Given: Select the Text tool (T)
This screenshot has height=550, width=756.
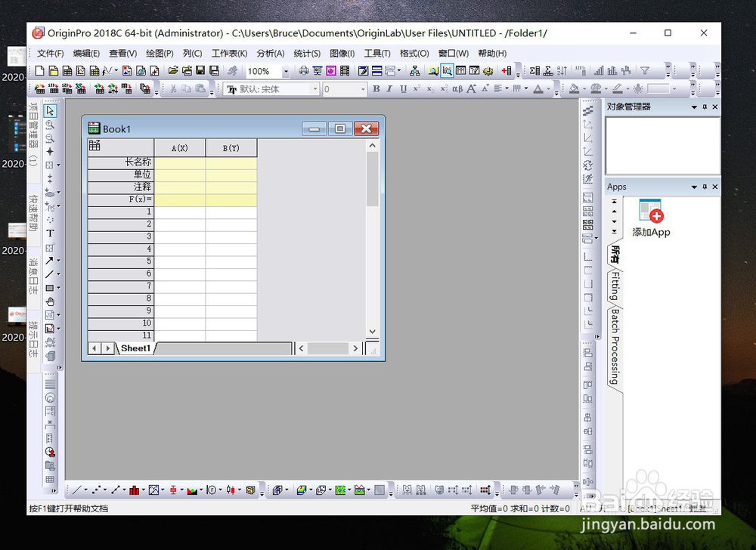Looking at the screenshot, I should point(50,233).
